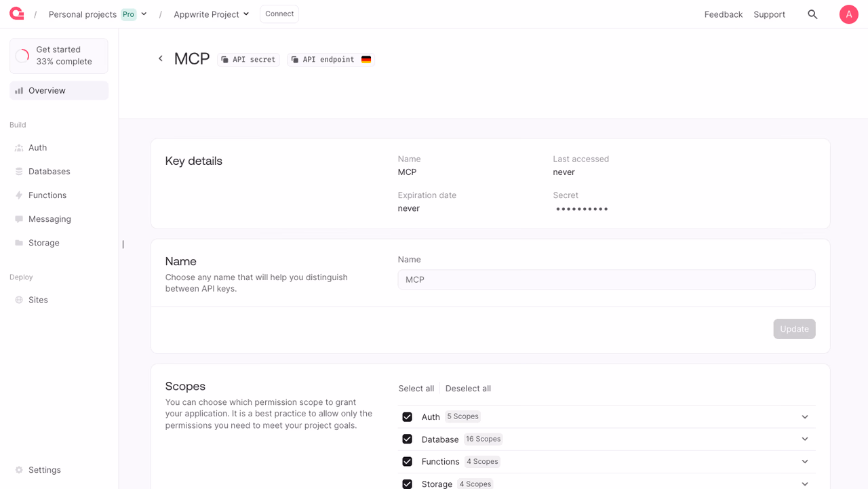868x489 pixels.
Task: Click the Appwrite logo icon
Action: (17, 14)
